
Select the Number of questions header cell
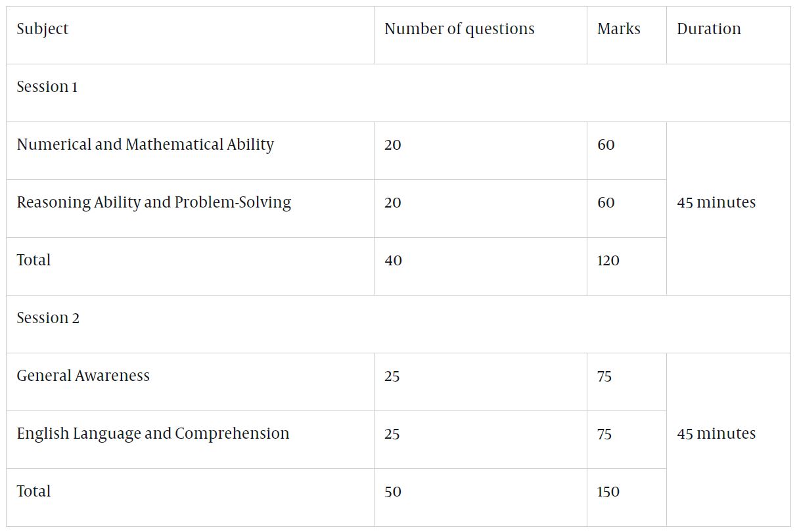pos(459,29)
